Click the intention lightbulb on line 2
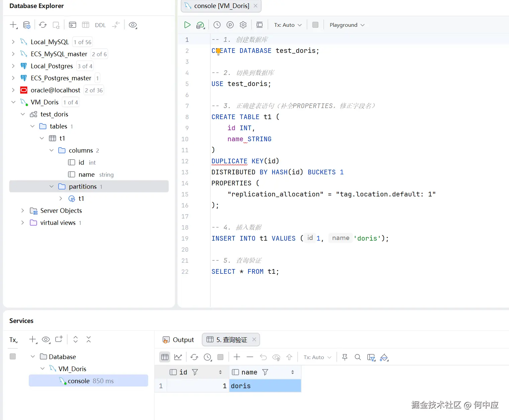The height and width of the screenshot is (420, 509). pyautogui.click(x=218, y=51)
